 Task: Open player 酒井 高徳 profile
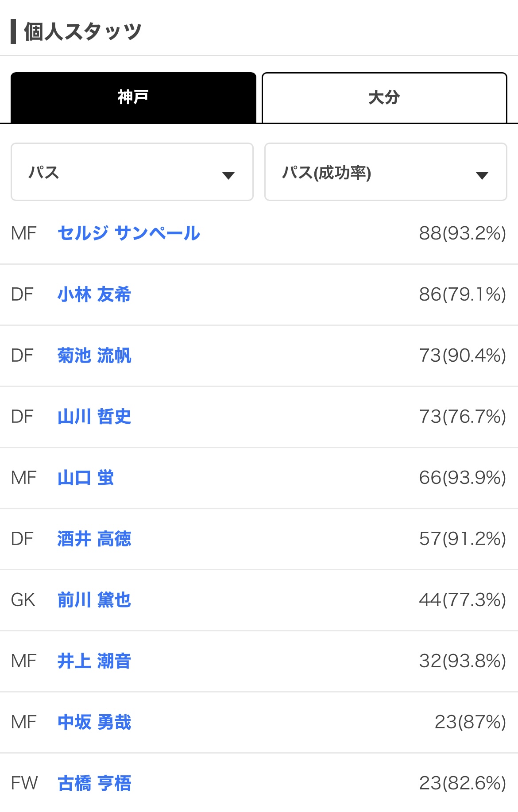(x=94, y=539)
